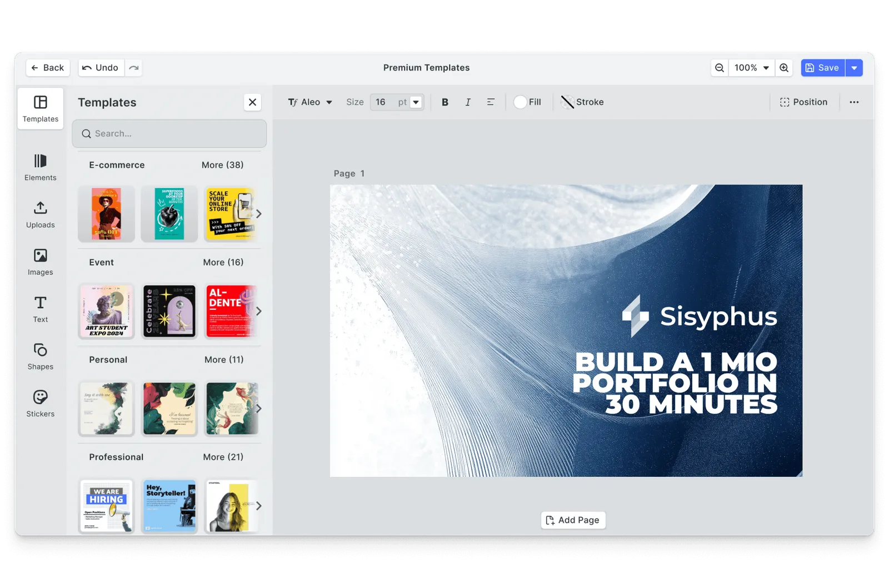
Task: Advance the Event template row chevron
Action: click(258, 311)
